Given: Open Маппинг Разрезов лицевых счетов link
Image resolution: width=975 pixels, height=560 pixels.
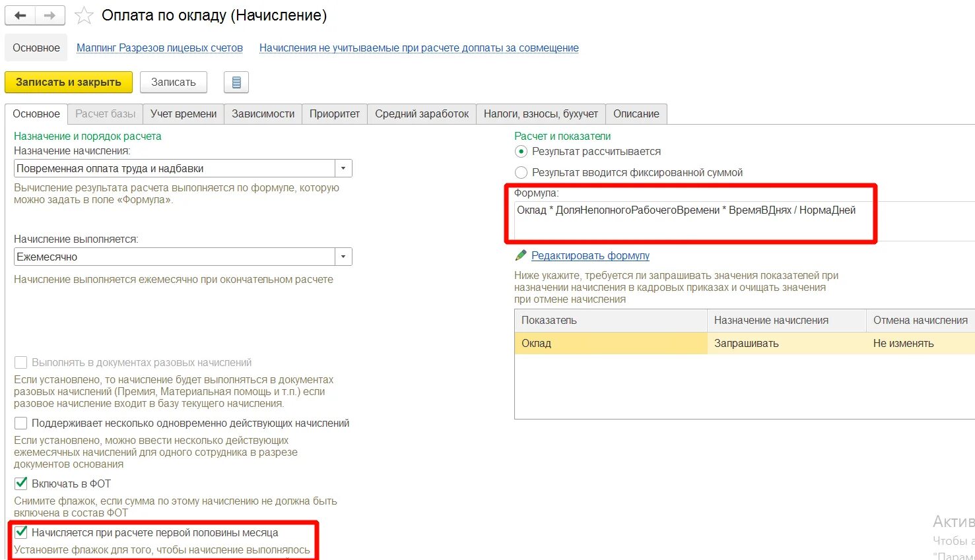Looking at the screenshot, I should pyautogui.click(x=160, y=47).
